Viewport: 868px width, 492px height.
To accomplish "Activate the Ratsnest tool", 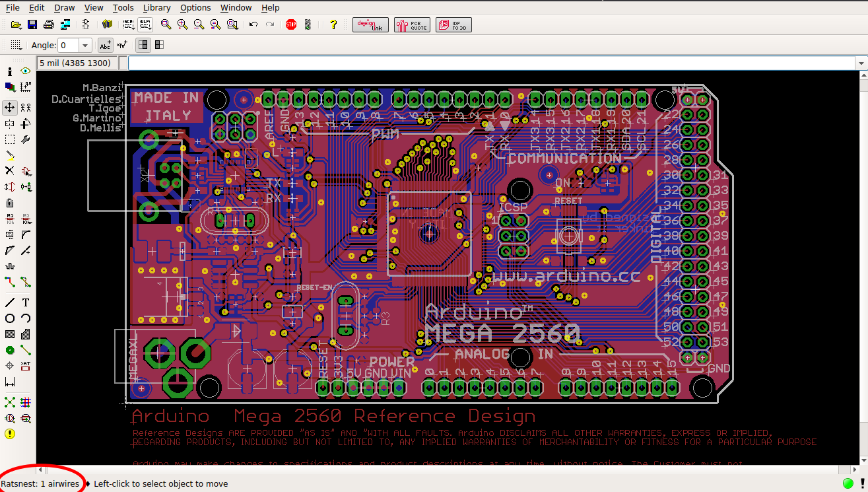I will tap(10, 402).
